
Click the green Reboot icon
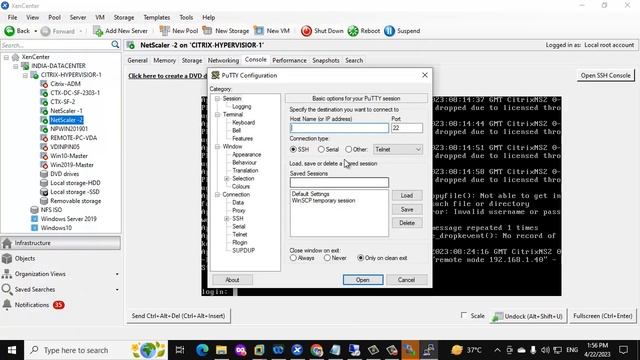click(353, 31)
